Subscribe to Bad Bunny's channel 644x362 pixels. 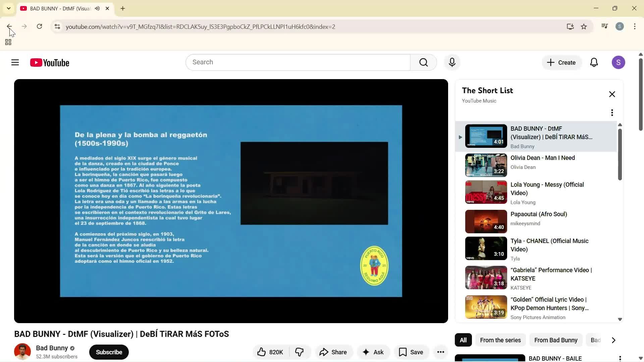pyautogui.click(x=109, y=352)
